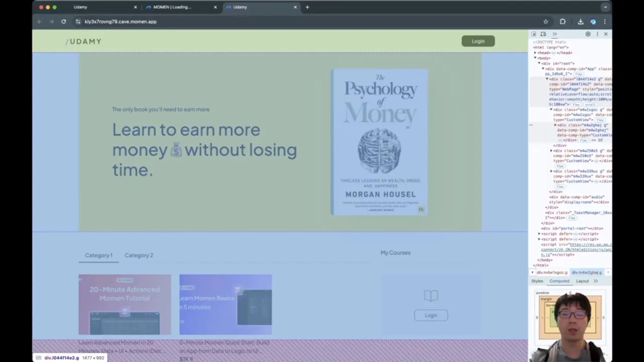Screen dimensions: 644x362
Task: Bookmark this page with the star icon
Action: click(545, 22)
